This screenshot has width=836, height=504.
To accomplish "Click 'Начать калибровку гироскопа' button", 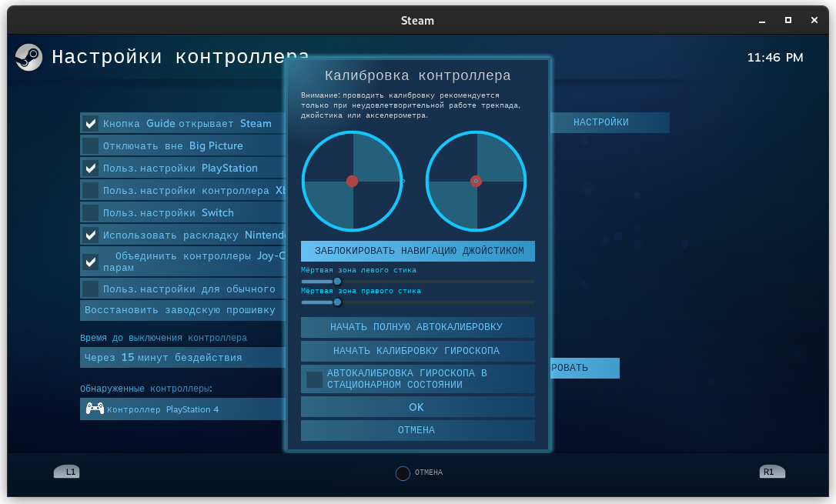I will (417, 351).
